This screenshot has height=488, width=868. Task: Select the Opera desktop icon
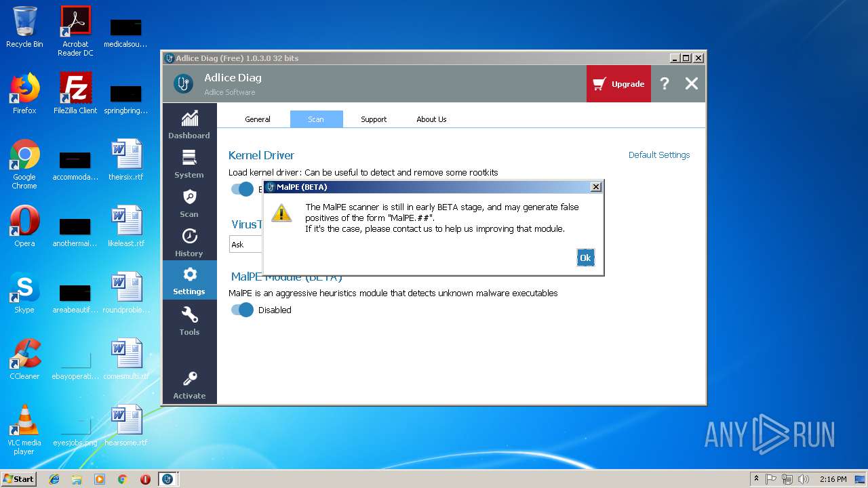point(24,226)
